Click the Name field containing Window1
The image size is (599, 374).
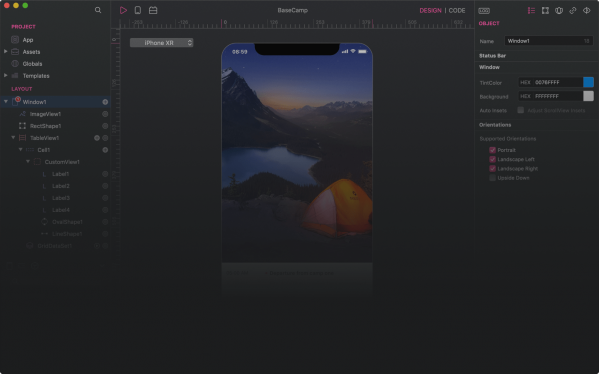tap(549, 41)
